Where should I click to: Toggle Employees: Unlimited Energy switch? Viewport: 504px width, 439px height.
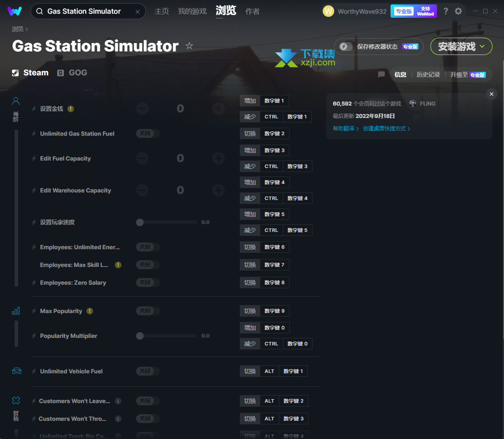click(148, 247)
